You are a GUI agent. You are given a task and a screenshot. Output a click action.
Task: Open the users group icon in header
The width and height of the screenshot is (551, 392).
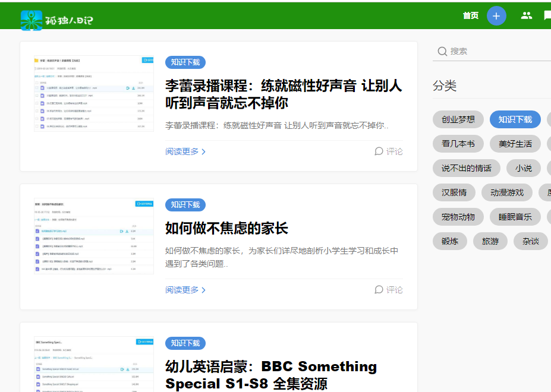pos(526,15)
